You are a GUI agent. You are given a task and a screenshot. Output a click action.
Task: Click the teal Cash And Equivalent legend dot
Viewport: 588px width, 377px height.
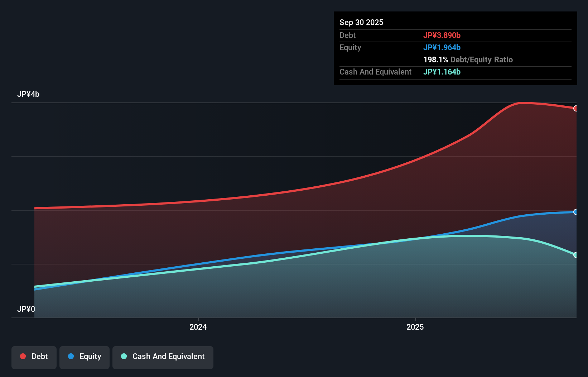(x=124, y=357)
